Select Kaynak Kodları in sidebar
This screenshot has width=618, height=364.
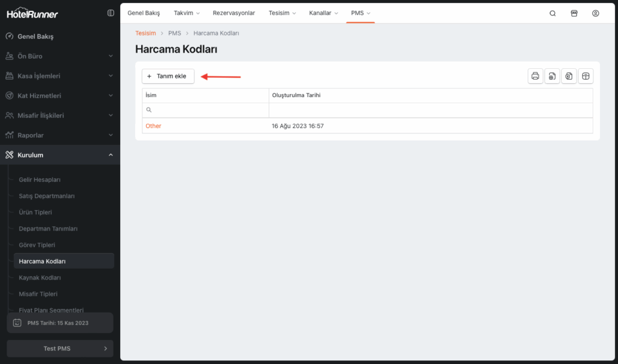[40, 278]
